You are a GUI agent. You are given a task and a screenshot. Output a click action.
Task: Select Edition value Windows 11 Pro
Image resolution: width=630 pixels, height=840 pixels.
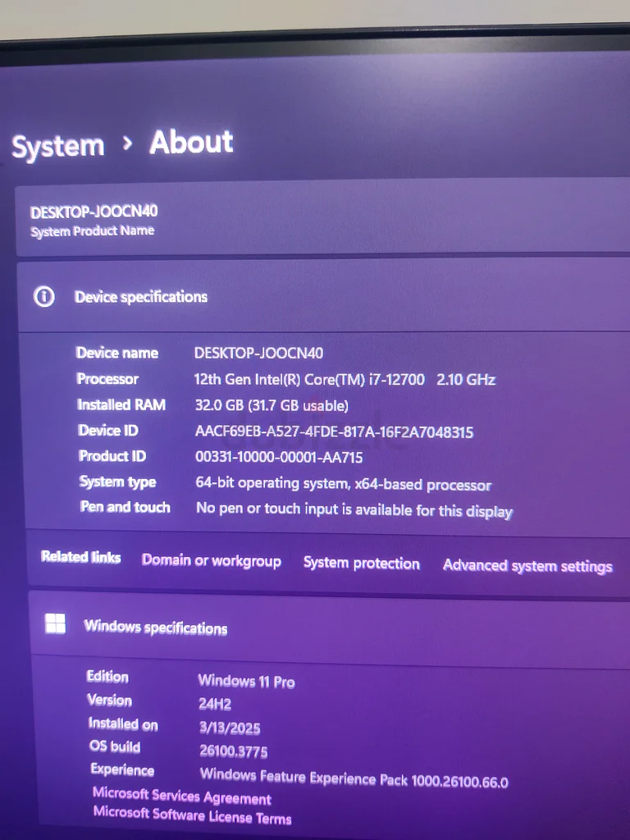(246, 681)
